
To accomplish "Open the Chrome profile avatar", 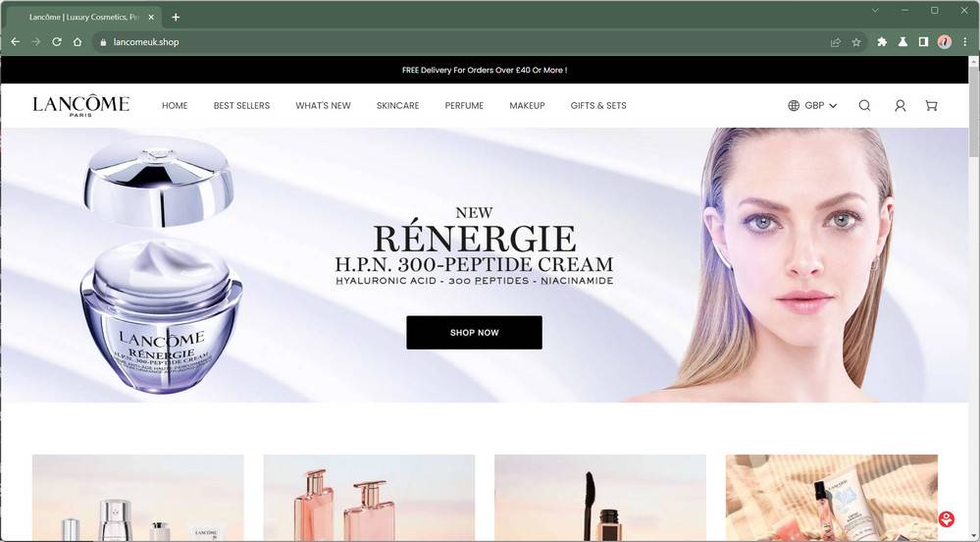I will click(x=945, y=42).
